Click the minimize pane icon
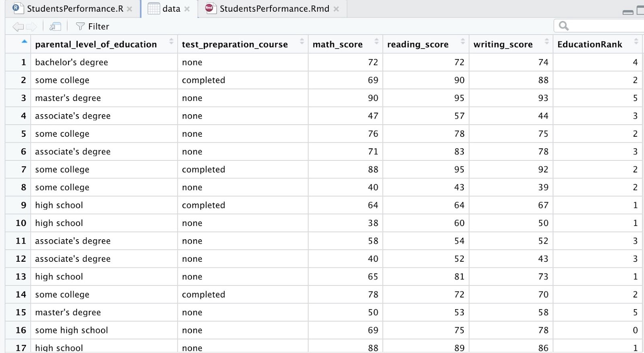This screenshot has width=644, height=353. pos(627,12)
